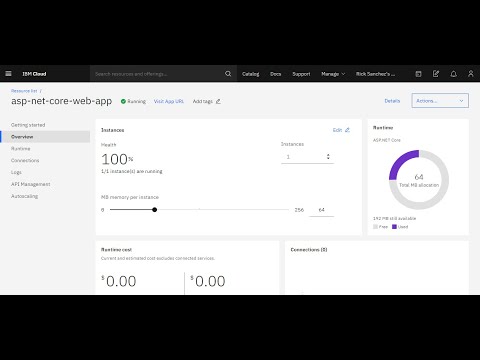The height and width of the screenshot is (360, 480).
Task: Click the gray Free legend swatch
Action: [x=375, y=227]
